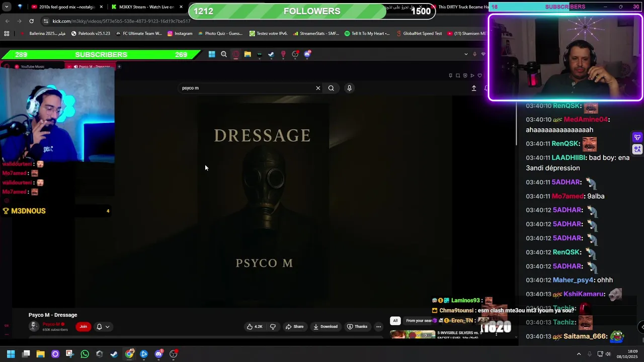Go back in Chrome
The image size is (644, 362).
[7, 21]
